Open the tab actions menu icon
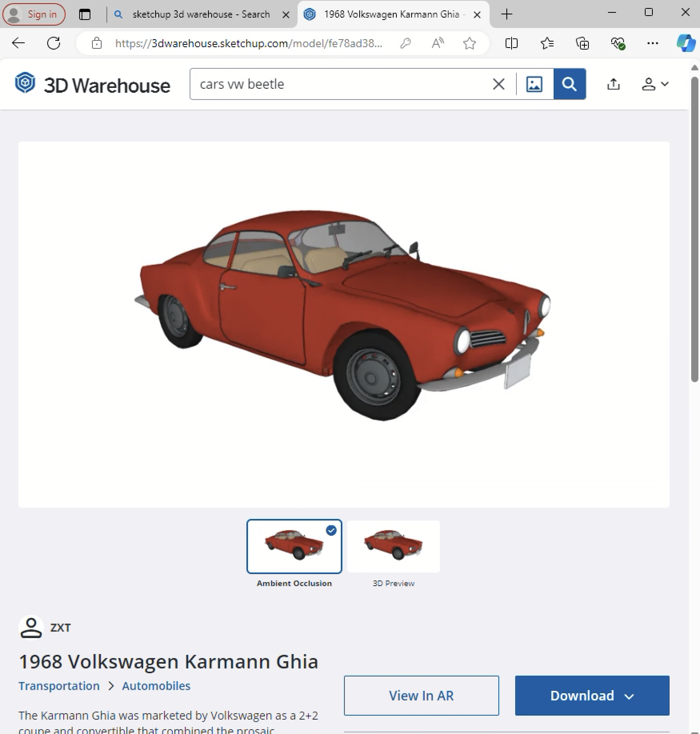This screenshot has height=734, width=700. coord(84,14)
